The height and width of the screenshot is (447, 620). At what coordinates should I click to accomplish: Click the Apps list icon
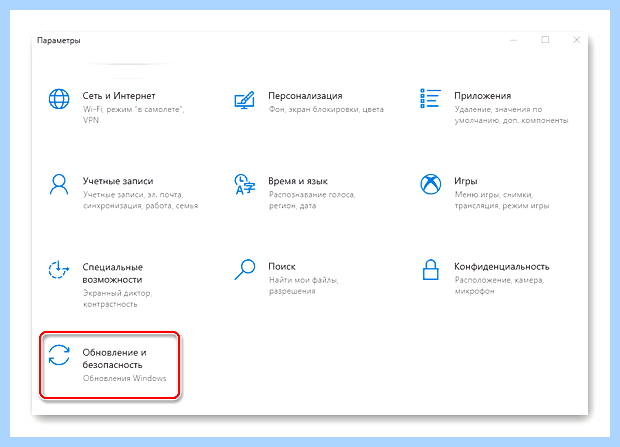click(x=430, y=98)
